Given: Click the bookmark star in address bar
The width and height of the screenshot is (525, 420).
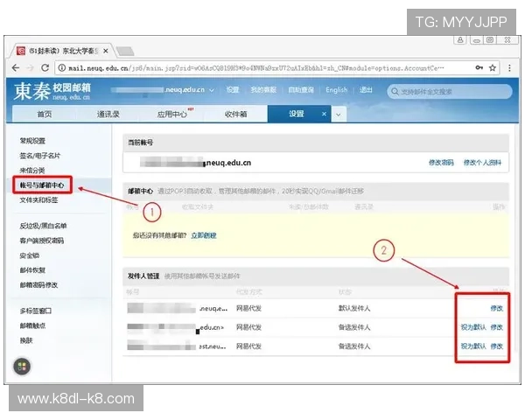Looking at the screenshot, I should 493,68.
